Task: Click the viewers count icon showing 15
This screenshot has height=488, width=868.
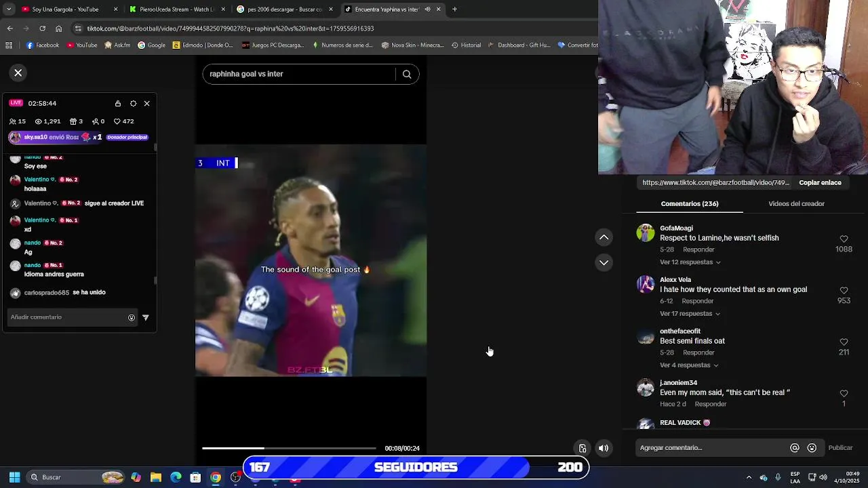Action: [13, 121]
